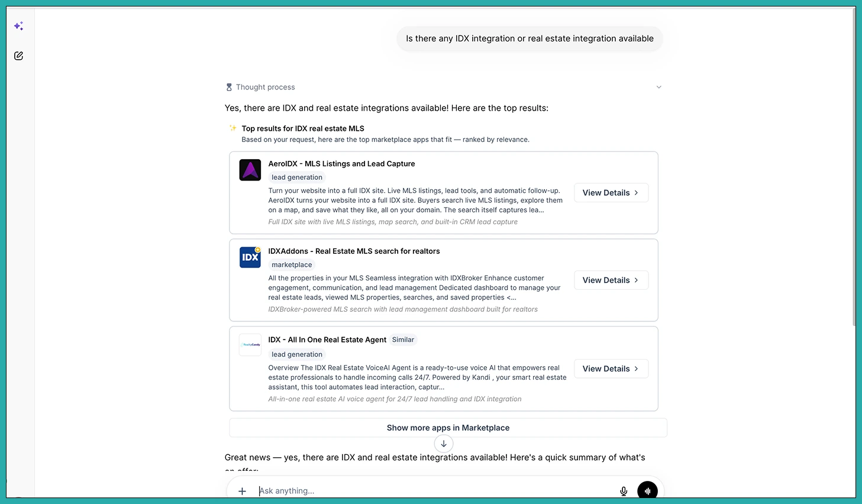Click the lead generation tag under AeroIDX
This screenshot has height=504, width=862.
[297, 177]
